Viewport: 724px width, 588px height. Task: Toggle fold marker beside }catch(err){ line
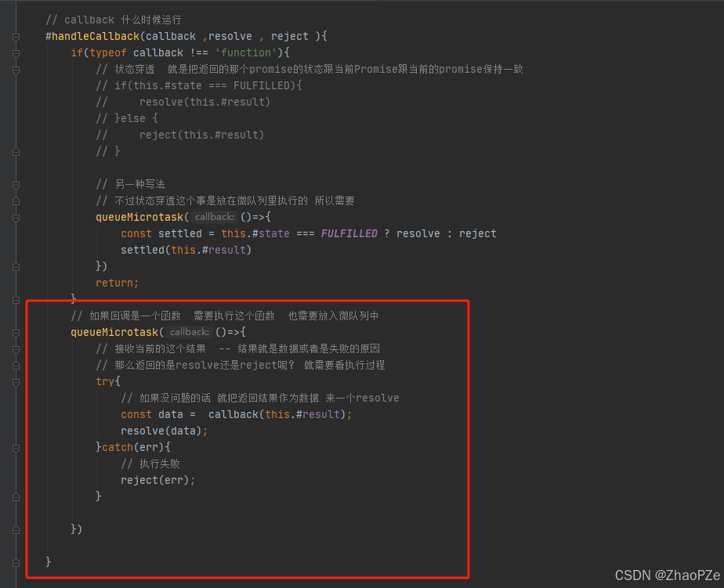click(x=16, y=448)
